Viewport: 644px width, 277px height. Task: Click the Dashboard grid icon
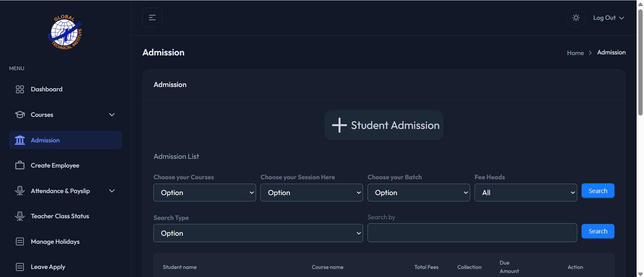(x=20, y=89)
